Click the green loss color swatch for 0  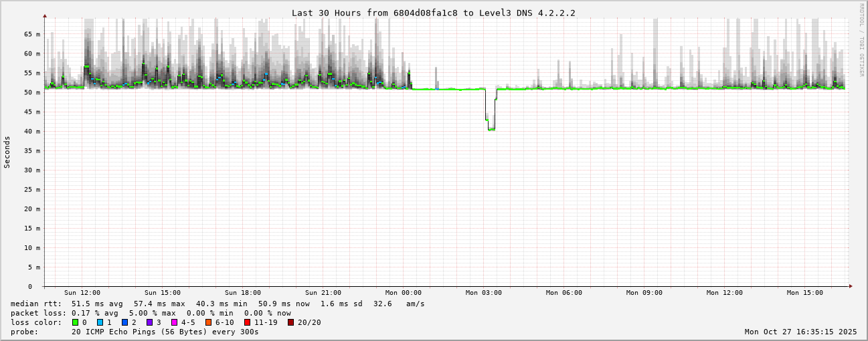[76, 322]
